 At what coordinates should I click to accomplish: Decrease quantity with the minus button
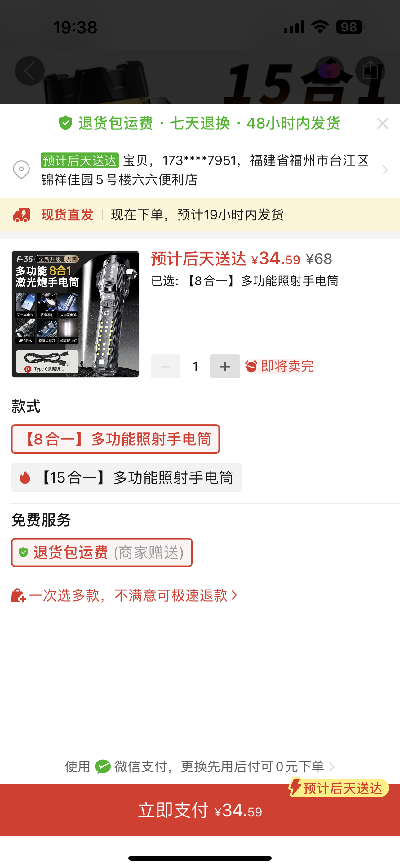coord(165,366)
